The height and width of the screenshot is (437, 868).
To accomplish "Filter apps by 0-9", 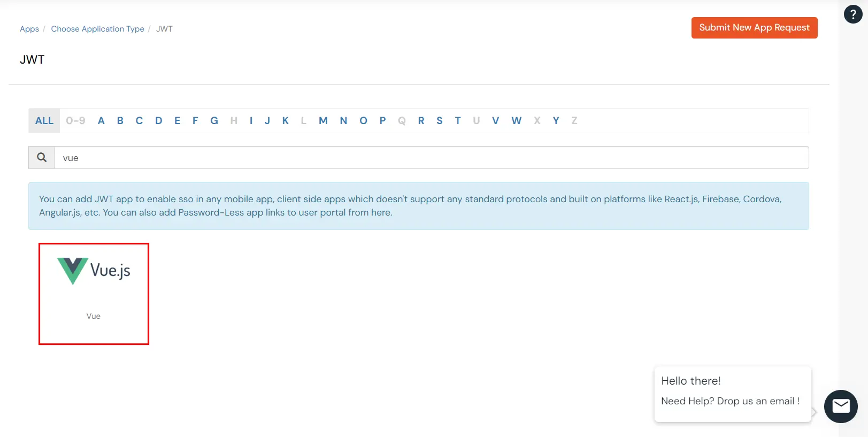I will (75, 121).
